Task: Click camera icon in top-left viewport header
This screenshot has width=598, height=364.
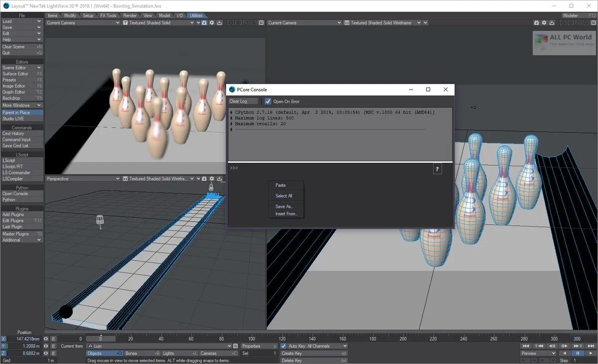Action: click(x=204, y=23)
